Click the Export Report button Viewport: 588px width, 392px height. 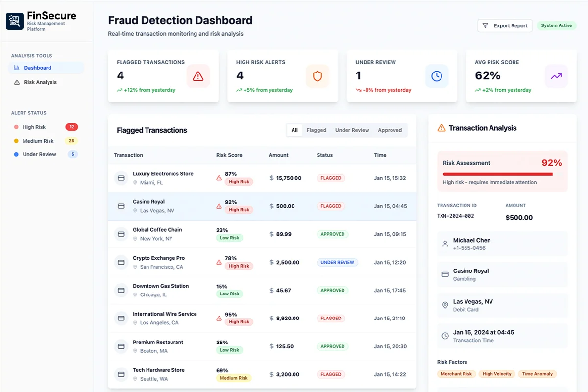(x=505, y=26)
